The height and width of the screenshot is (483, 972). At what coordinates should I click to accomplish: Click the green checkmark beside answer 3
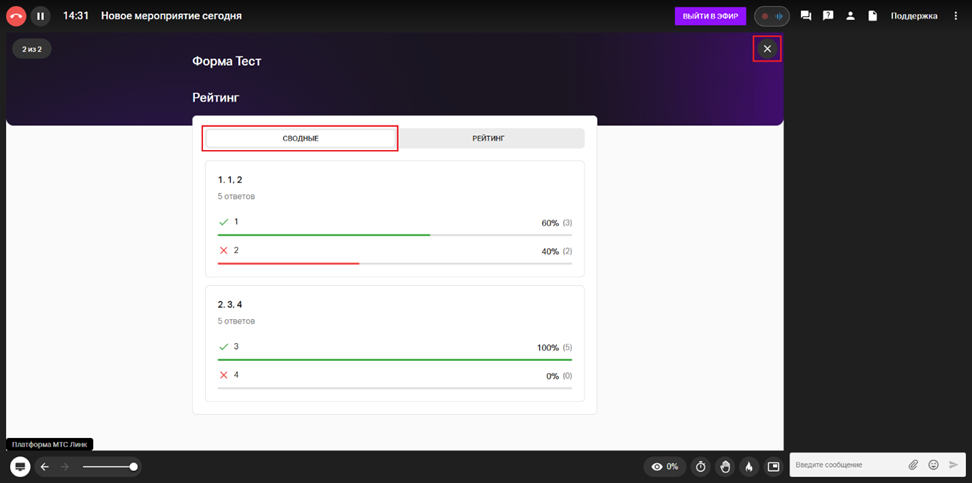(224, 347)
